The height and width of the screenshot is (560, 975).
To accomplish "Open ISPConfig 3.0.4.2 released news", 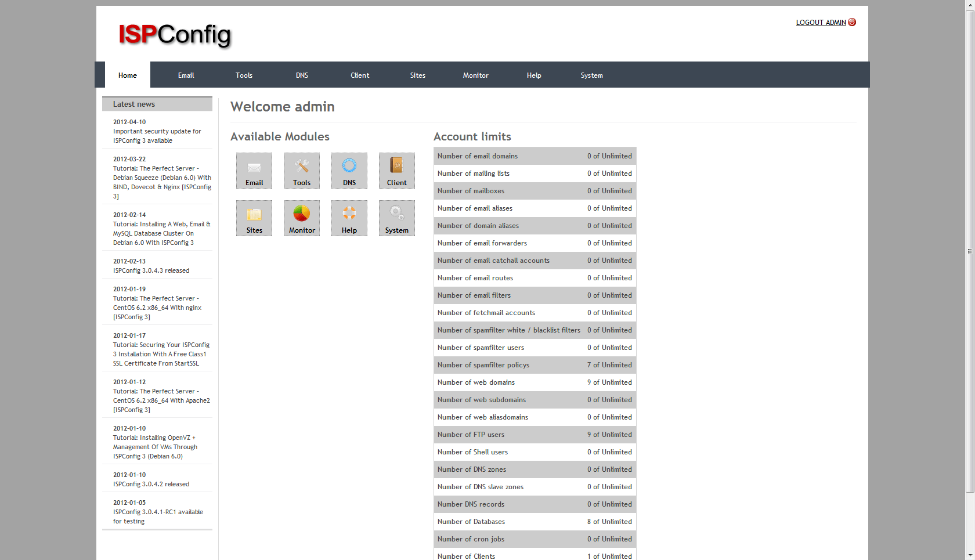I will pyautogui.click(x=151, y=484).
